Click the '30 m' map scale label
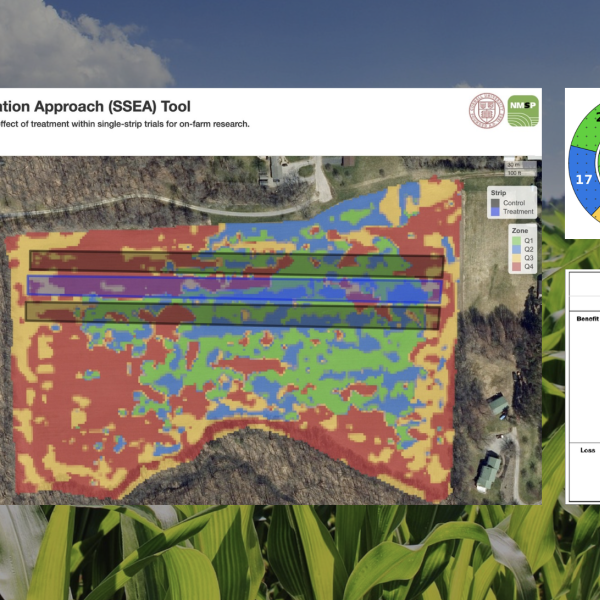 (x=514, y=165)
